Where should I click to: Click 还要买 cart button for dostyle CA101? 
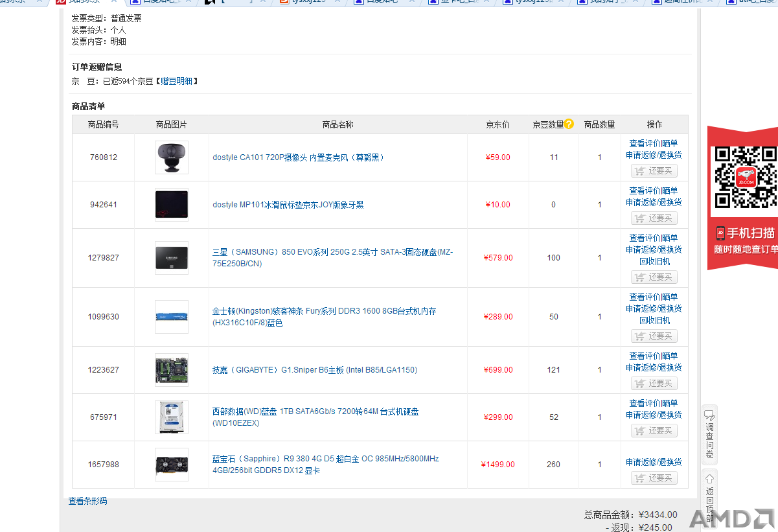coord(654,171)
